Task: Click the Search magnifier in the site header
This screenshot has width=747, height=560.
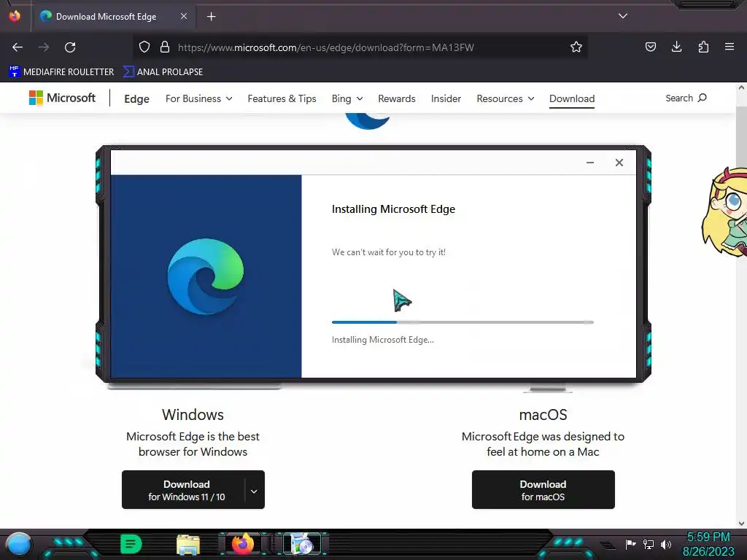Action: [703, 98]
